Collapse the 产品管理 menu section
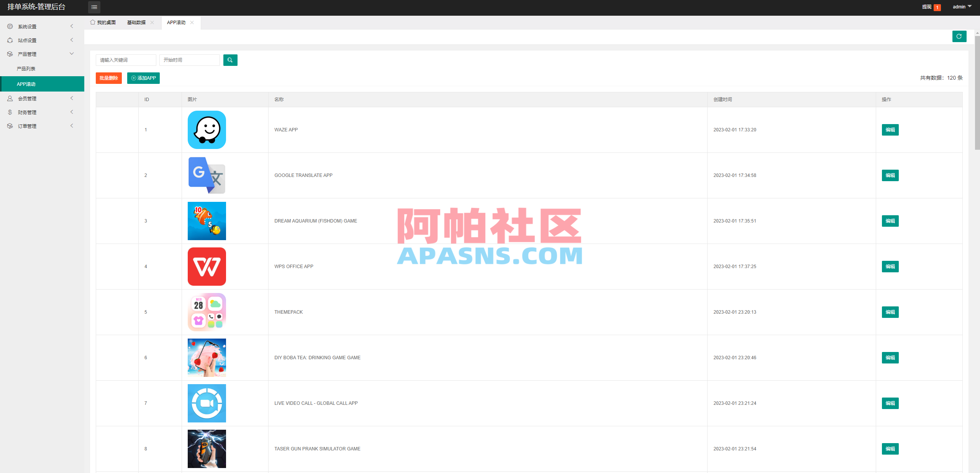980x473 pixels. (x=72, y=54)
